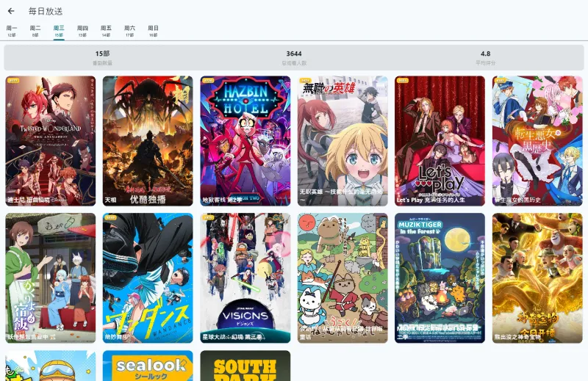The image size is (588, 381).
Task: Open the 周四 tab
Action: tap(82, 31)
